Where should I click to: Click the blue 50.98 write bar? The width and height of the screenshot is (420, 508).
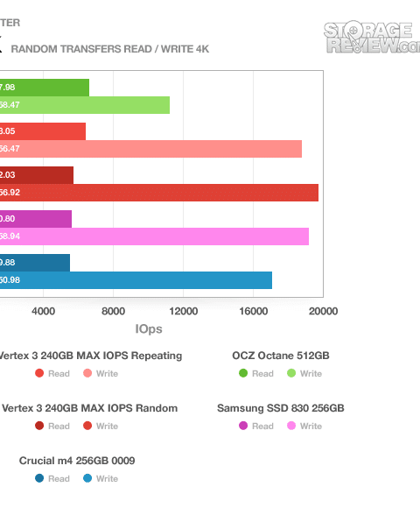coord(136,280)
